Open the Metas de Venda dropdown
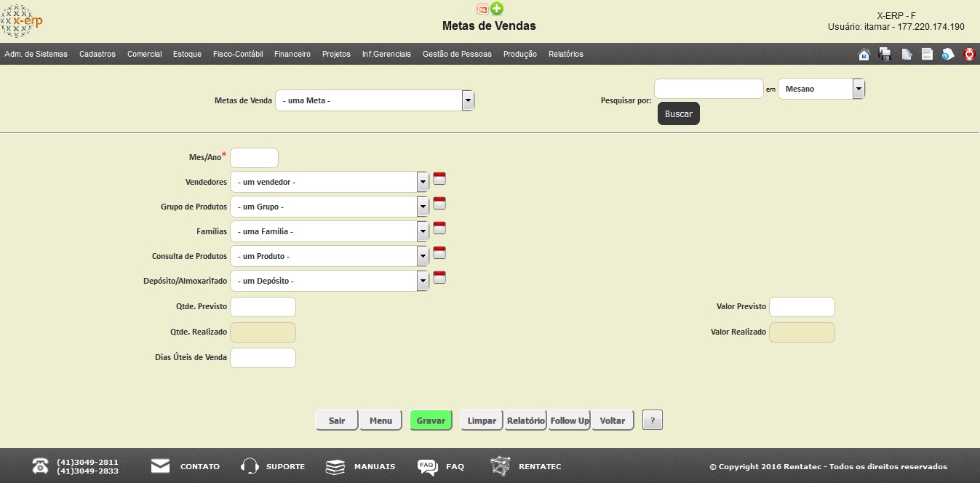The width and height of the screenshot is (980, 483). (x=375, y=100)
